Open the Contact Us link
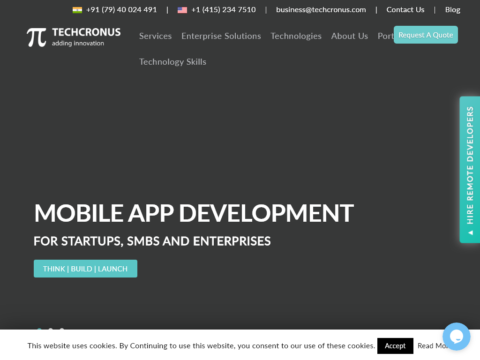 tap(405, 10)
